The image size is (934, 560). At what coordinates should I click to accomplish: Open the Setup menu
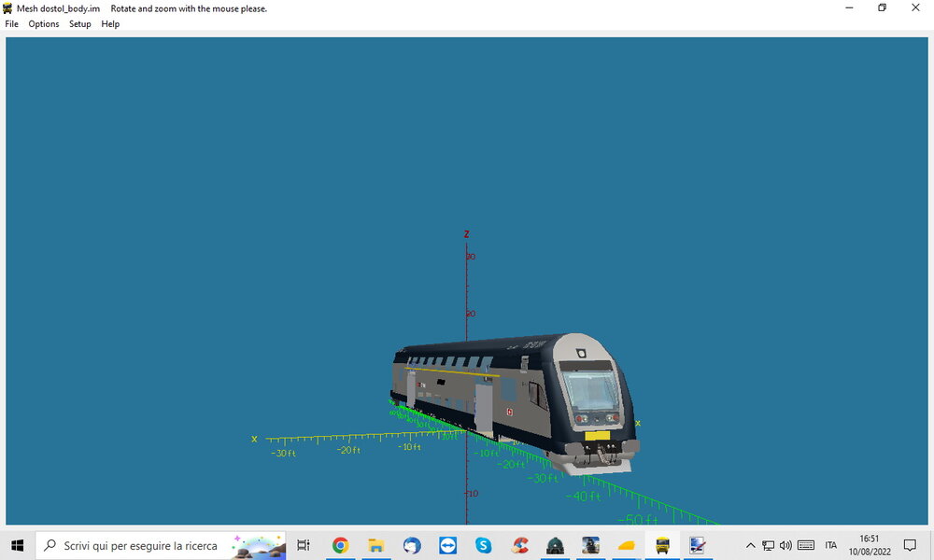[79, 24]
